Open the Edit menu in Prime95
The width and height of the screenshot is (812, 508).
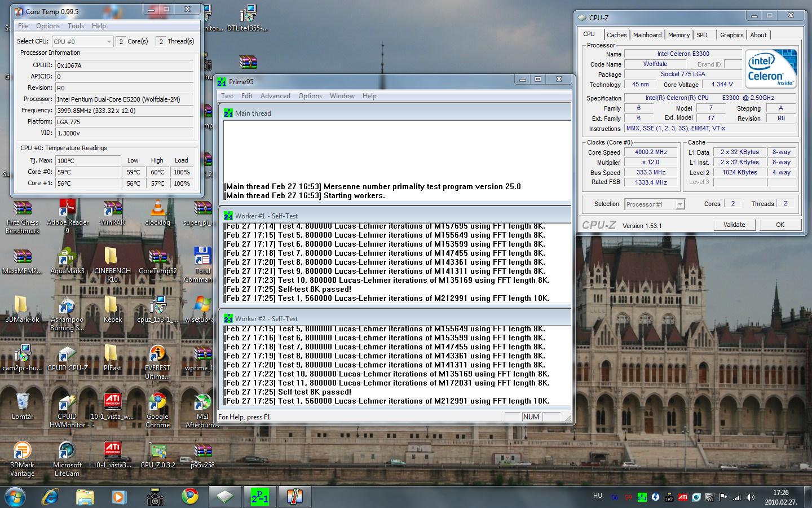point(247,96)
